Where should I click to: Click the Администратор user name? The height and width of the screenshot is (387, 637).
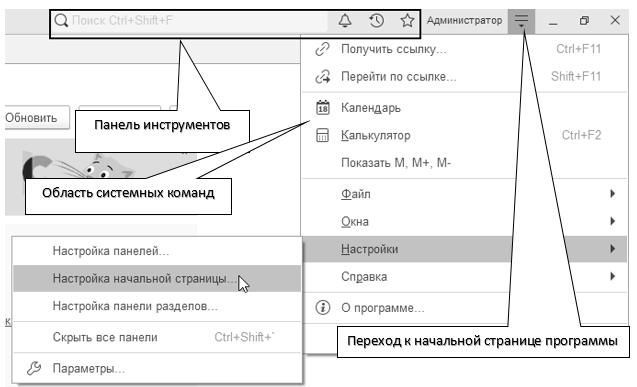click(x=464, y=20)
